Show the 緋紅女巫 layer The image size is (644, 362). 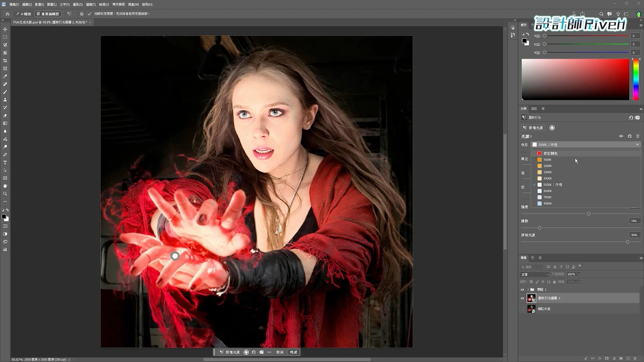522,309
